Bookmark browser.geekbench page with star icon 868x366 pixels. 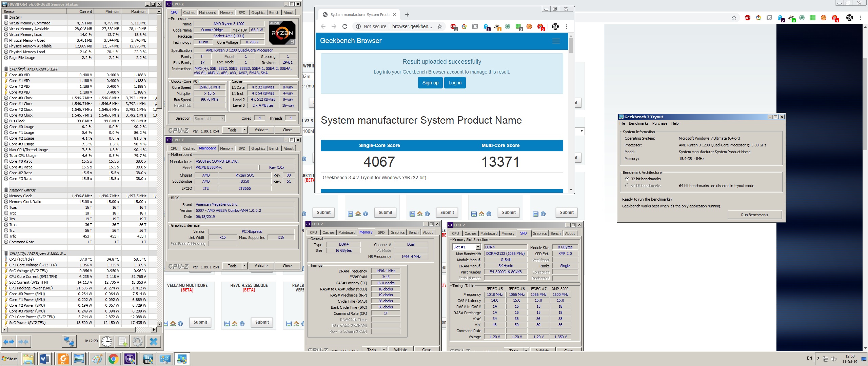click(x=440, y=26)
